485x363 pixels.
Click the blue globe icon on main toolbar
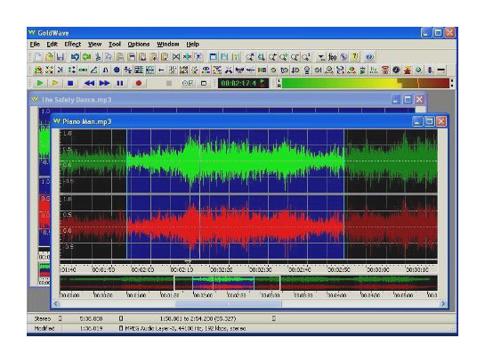(369, 57)
